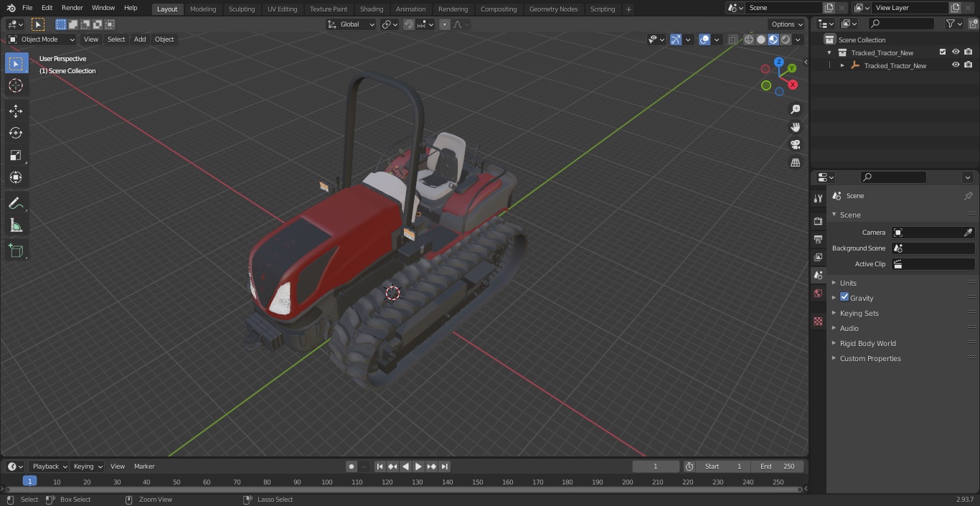Click the Scene name field
The image size is (980, 506).
pos(785,7)
